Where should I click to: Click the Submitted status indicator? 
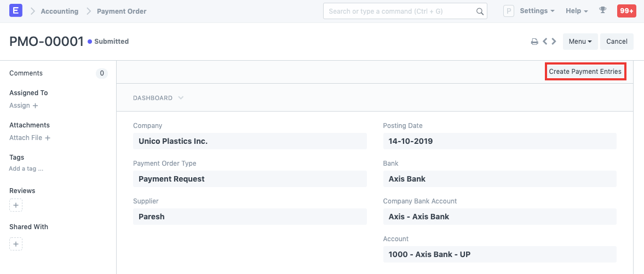[x=108, y=42]
